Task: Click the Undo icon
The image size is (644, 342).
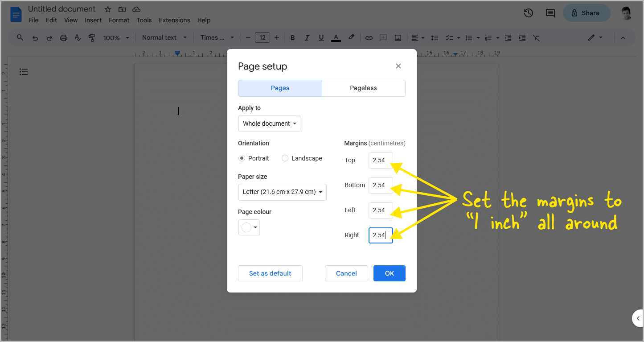Action: [35, 37]
